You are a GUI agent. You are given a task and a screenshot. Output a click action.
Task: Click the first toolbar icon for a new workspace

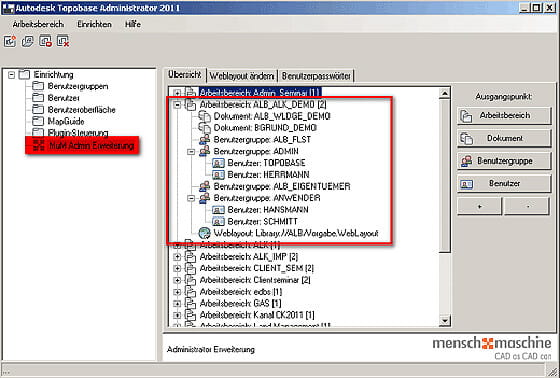[10, 41]
